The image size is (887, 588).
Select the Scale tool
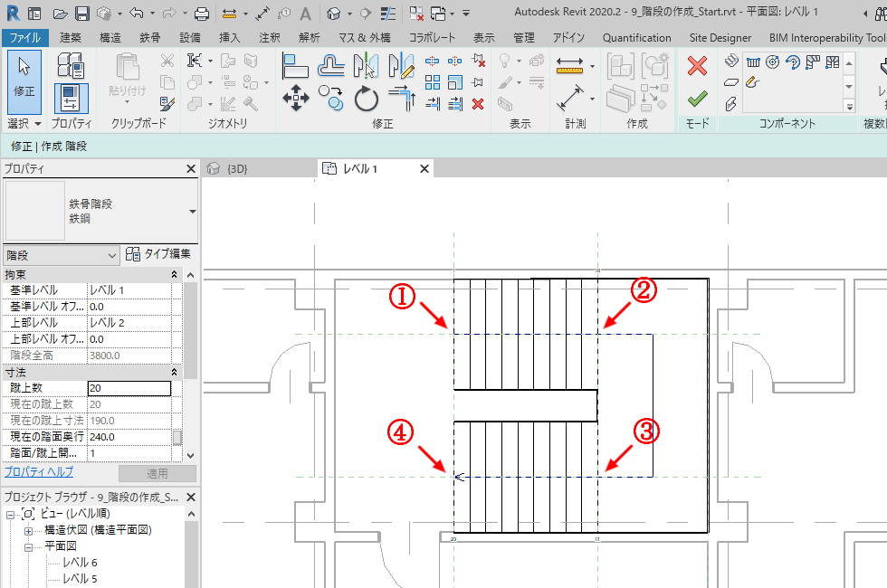(x=455, y=82)
